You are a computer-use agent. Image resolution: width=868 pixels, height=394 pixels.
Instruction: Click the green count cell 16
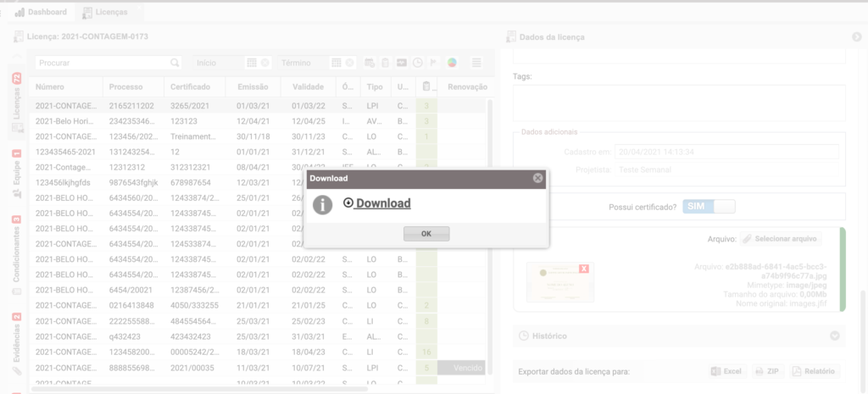(x=426, y=352)
